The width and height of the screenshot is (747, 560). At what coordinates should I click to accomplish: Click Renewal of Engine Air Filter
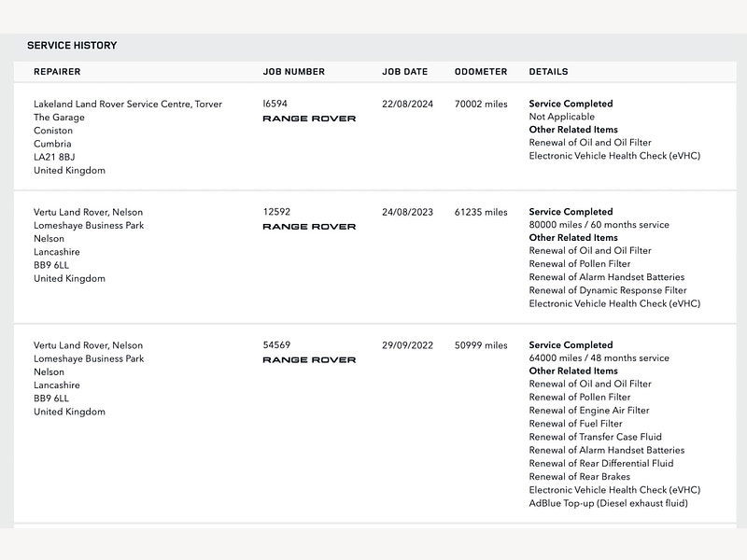coord(589,411)
